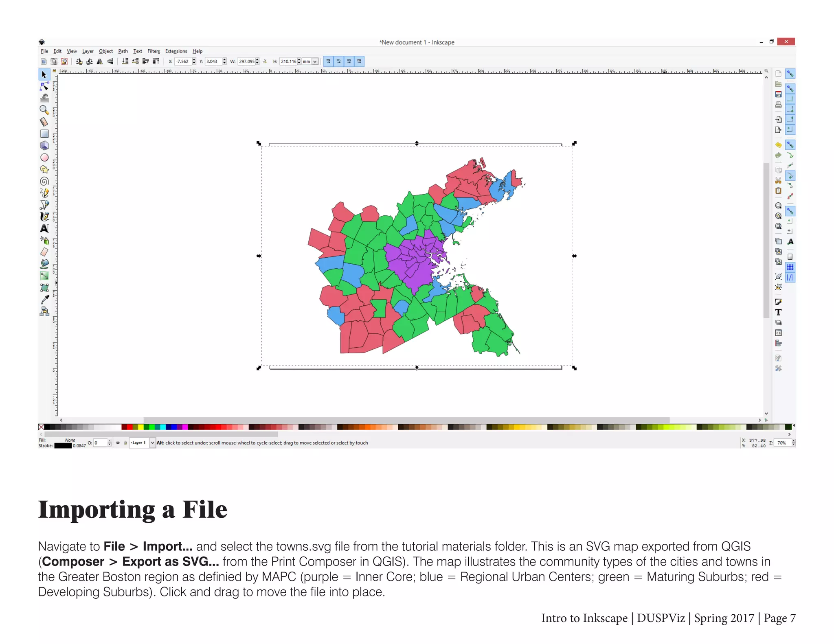The image size is (834, 644).
Task: Decrease the Y position stepper
Action: click(x=225, y=63)
